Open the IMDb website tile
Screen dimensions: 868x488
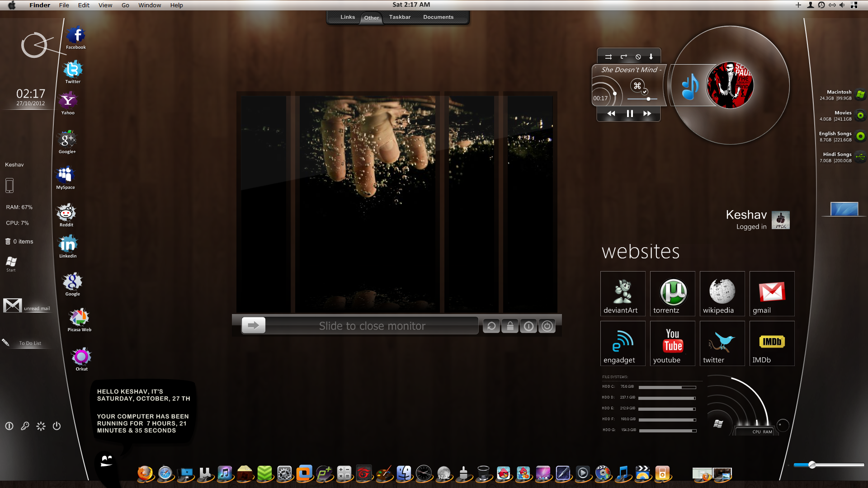pyautogui.click(x=772, y=343)
